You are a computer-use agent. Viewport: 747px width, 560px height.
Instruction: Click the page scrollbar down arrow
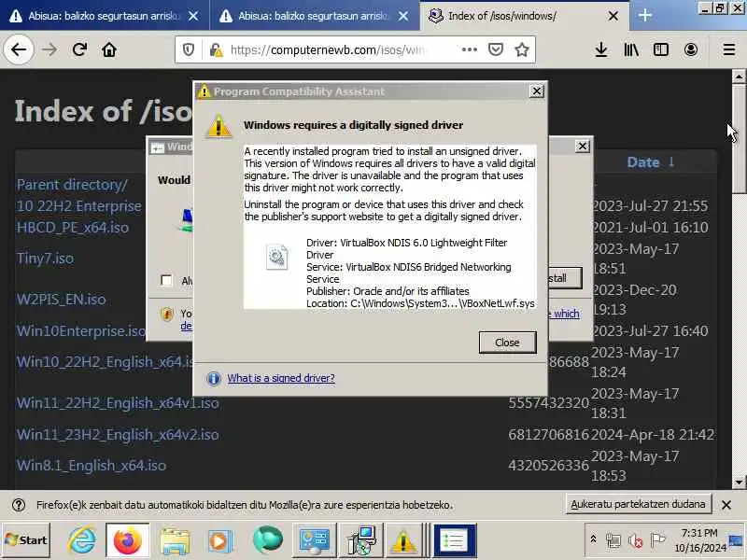[x=739, y=482]
